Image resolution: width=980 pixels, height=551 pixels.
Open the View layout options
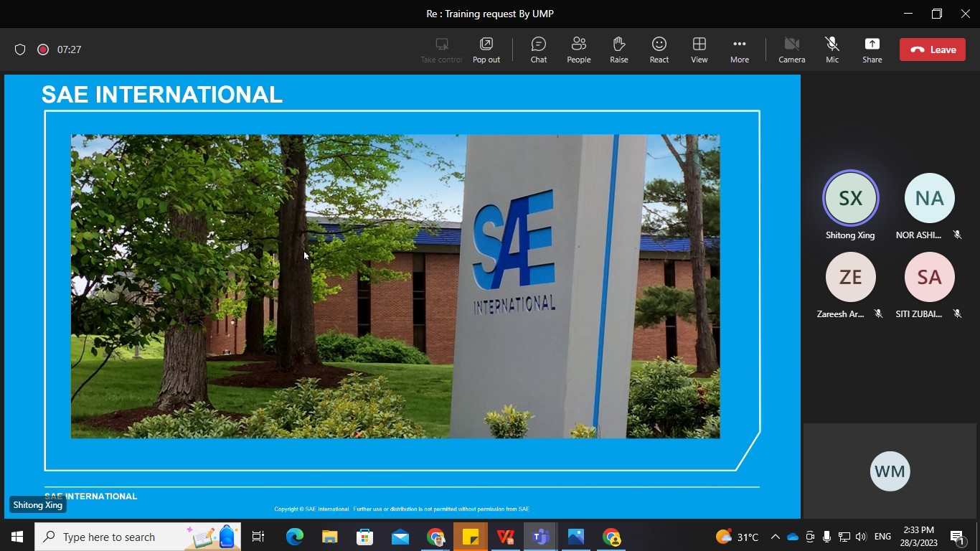pyautogui.click(x=699, y=50)
